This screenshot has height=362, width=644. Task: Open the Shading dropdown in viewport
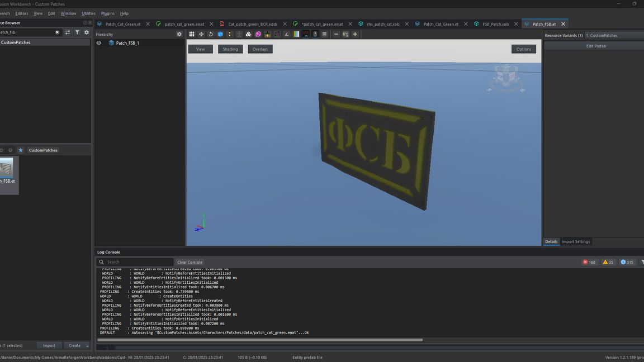click(x=230, y=49)
